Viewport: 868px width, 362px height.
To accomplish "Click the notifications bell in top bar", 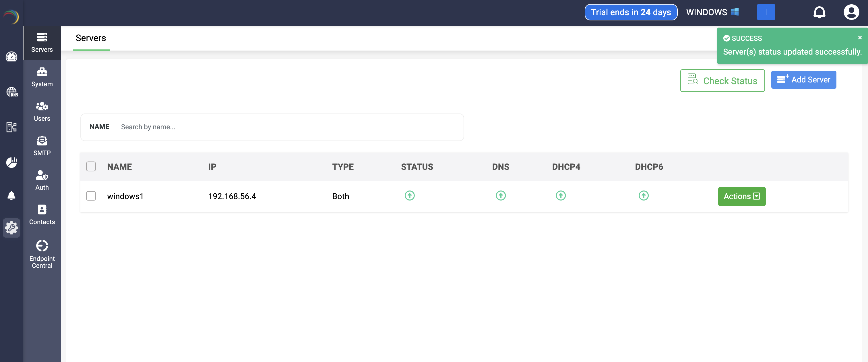I will pyautogui.click(x=819, y=12).
